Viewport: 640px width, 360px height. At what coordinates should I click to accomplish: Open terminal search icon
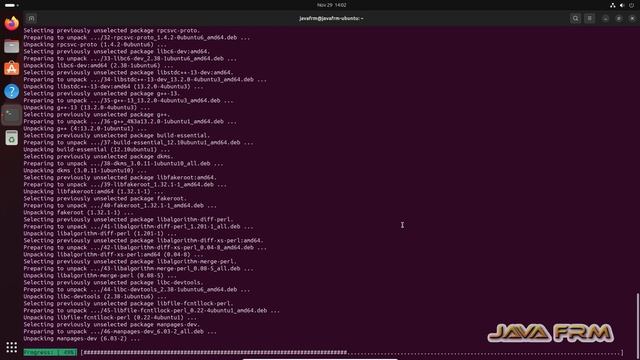[x=576, y=18]
